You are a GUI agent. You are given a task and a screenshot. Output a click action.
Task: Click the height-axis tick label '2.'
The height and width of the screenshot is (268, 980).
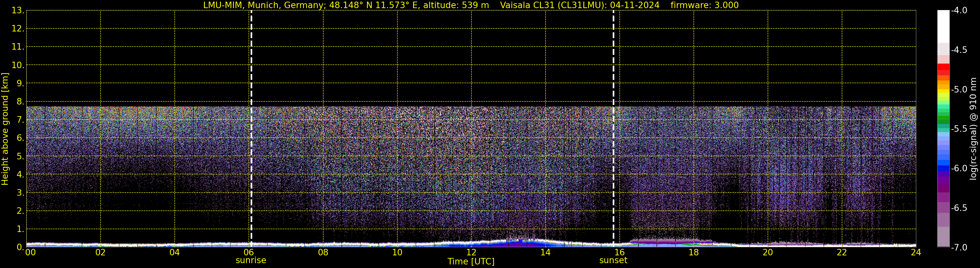pos(20,211)
